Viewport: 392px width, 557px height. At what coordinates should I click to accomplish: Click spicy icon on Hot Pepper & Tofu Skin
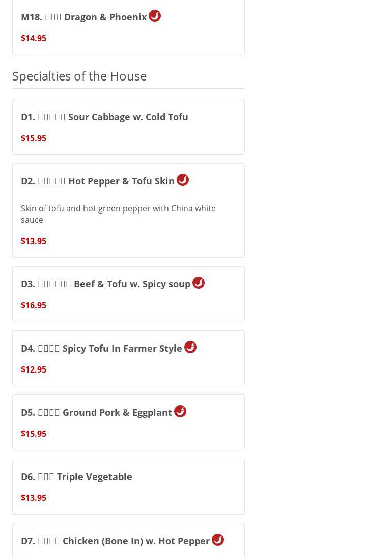pos(183,180)
